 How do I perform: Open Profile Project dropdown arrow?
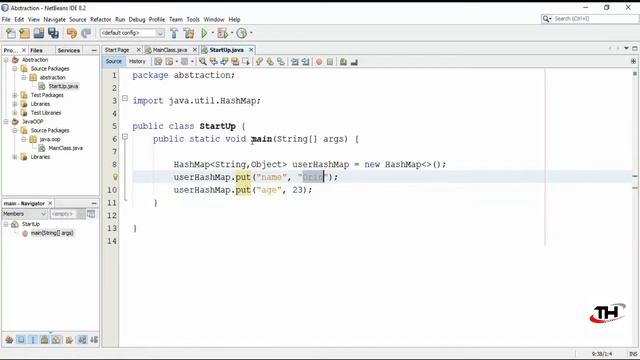tap(251, 33)
